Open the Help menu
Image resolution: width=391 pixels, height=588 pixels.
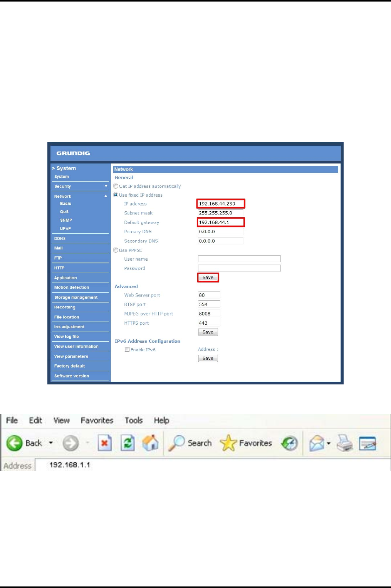click(x=161, y=420)
